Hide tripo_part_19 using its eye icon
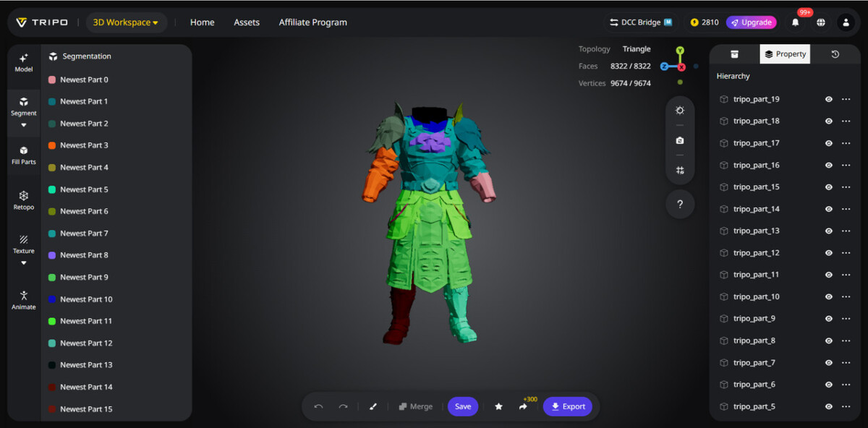868x428 pixels. pos(829,100)
